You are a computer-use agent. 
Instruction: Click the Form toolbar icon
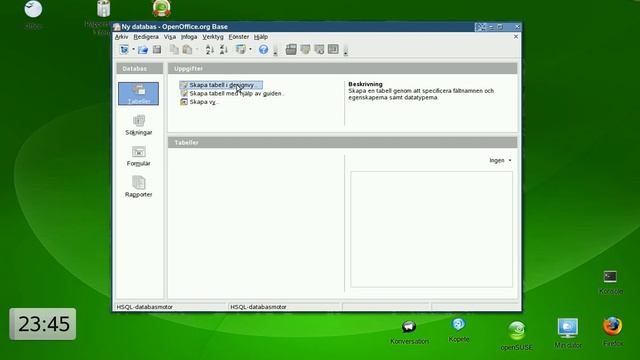pyautogui.click(x=241, y=50)
